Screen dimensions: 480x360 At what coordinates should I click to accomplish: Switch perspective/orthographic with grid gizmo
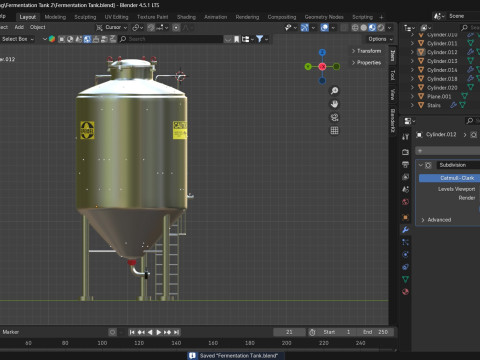[x=334, y=131]
